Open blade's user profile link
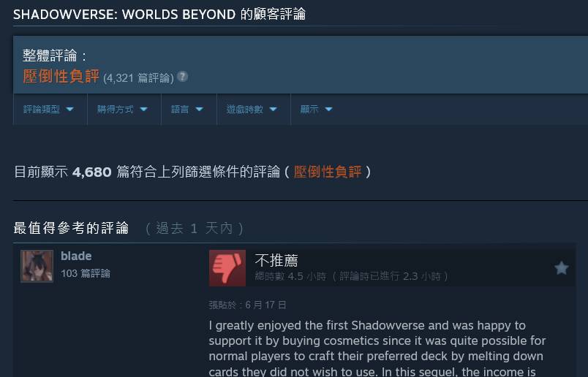Image resolution: width=588 pixels, height=377 pixels. point(76,256)
